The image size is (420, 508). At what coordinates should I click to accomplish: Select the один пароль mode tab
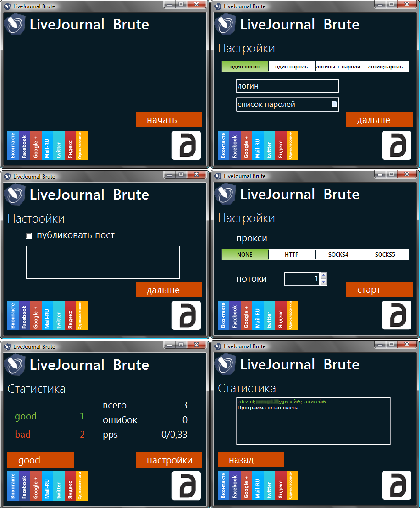292,67
